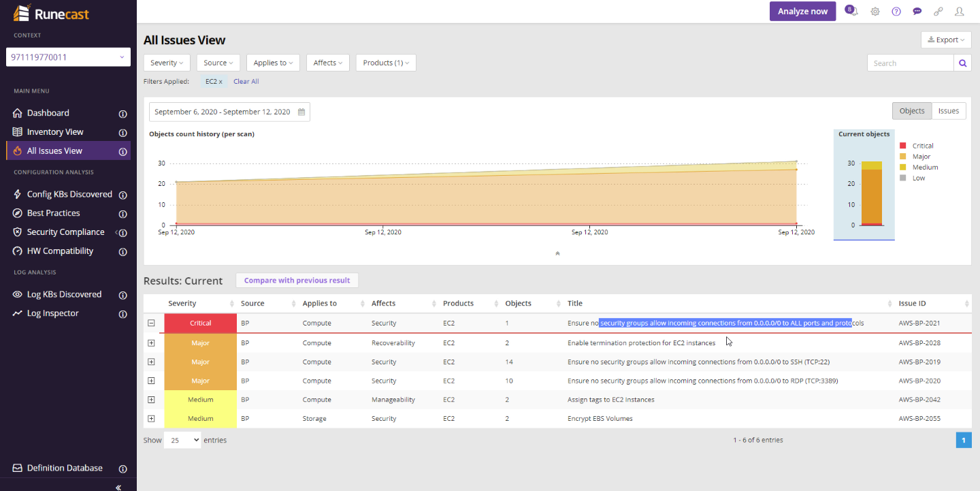The width and height of the screenshot is (980, 491).
Task: Open the calendar icon in date range
Action: (301, 112)
